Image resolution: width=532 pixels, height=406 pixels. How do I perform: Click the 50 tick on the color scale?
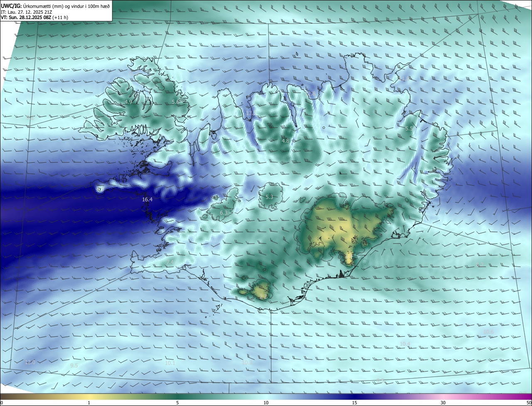pyautogui.click(x=529, y=403)
